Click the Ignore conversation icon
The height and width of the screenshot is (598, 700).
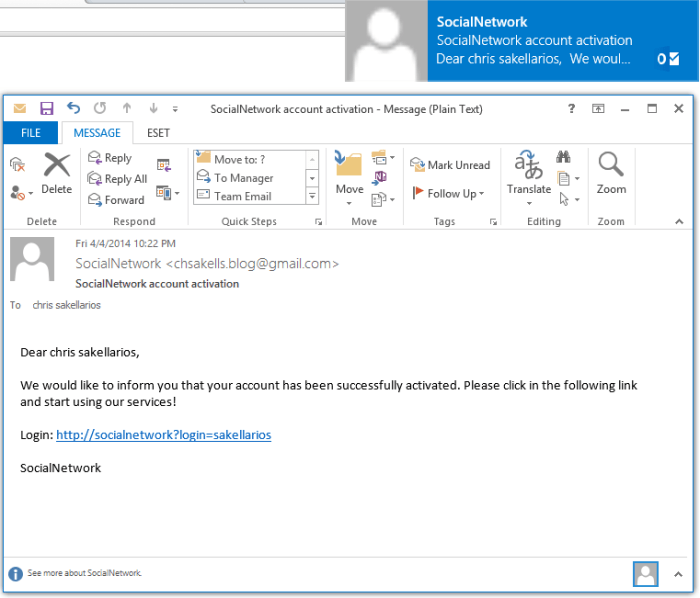[17, 165]
